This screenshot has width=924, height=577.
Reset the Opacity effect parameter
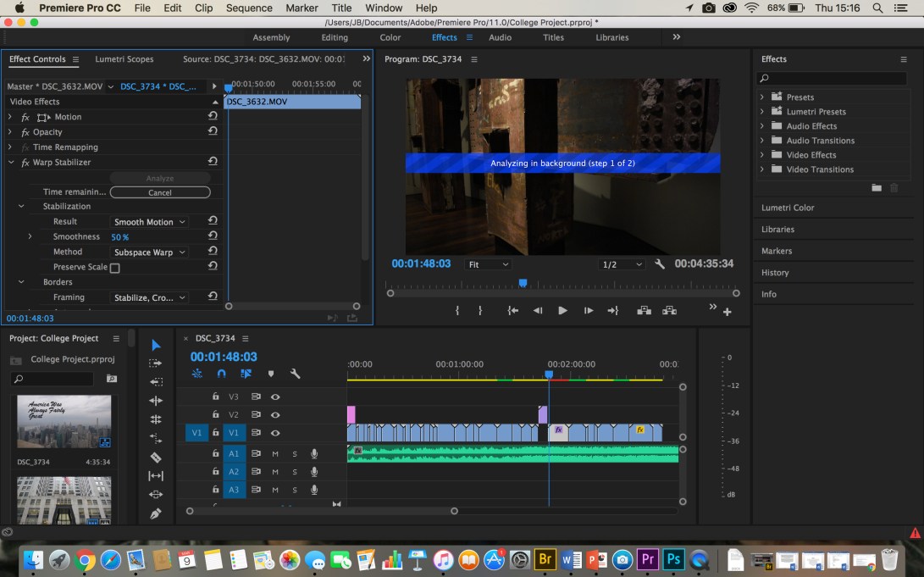(213, 132)
